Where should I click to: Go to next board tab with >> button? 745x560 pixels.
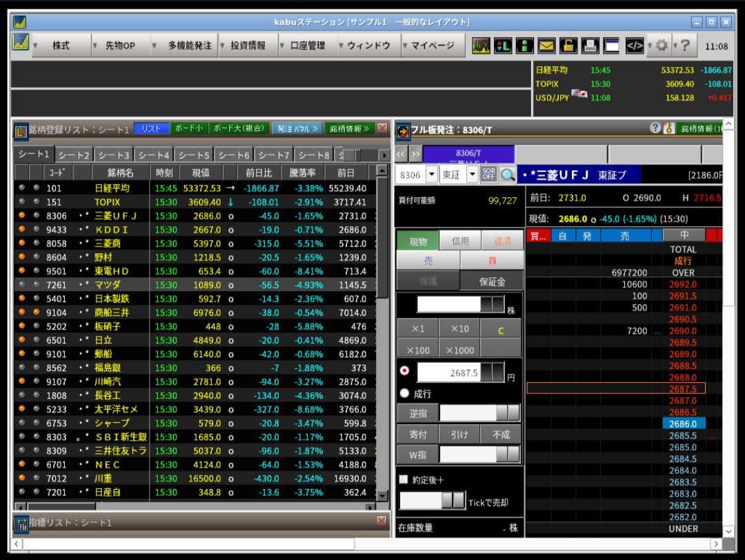pos(416,154)
